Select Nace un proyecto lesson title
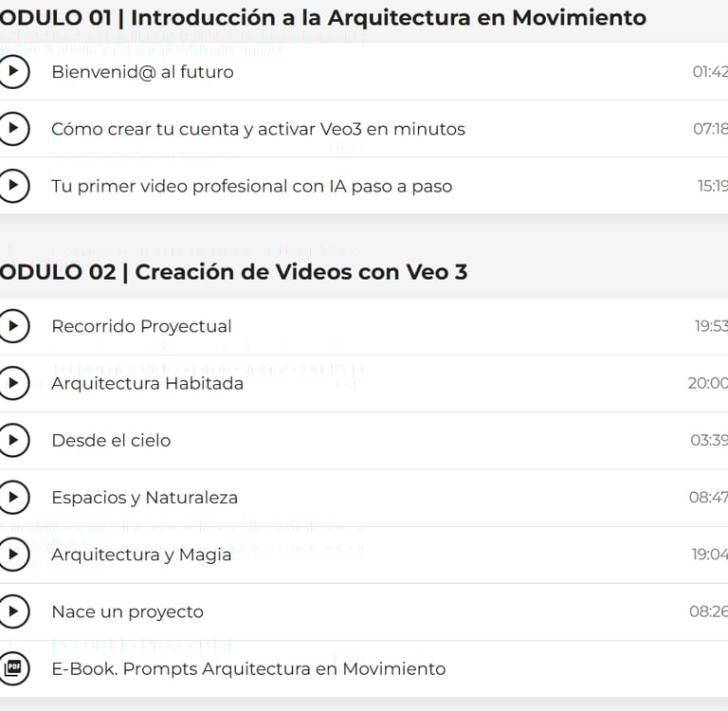 click(x=127, y=611)
